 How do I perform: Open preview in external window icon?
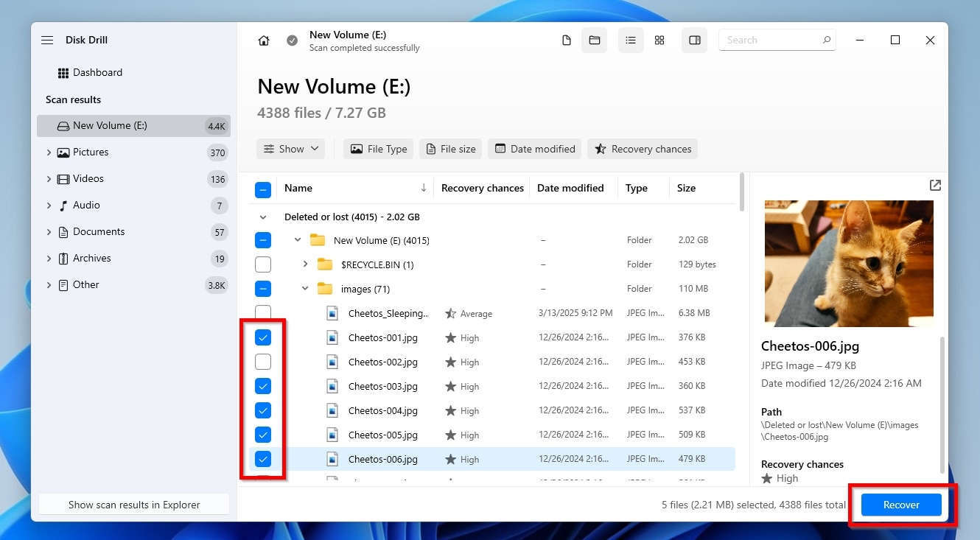tap(935, 186)
